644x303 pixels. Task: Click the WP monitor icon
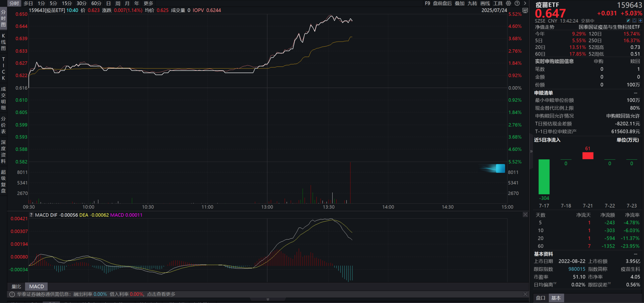click(x=525, y=10)
